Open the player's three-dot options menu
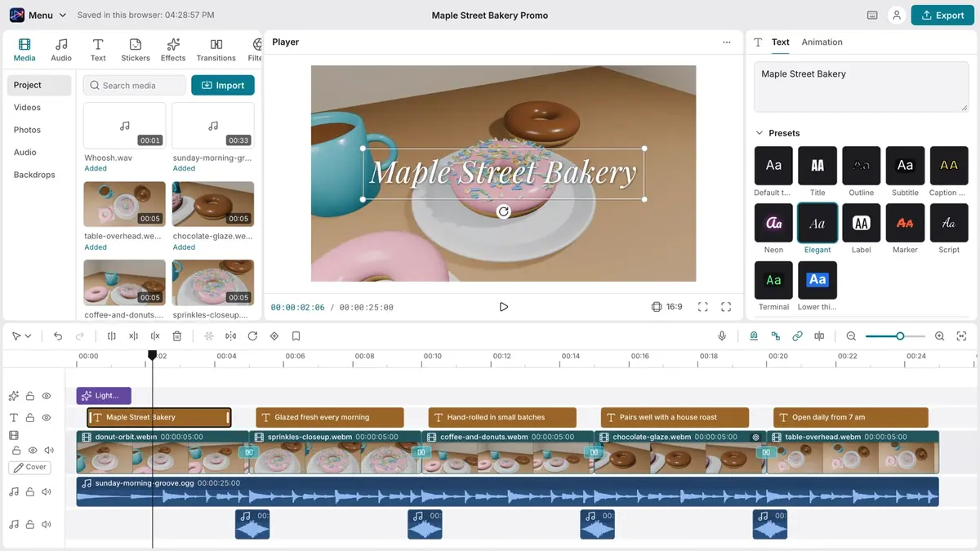Image resolution: width=980 pixels, height=551 pixels. [x=727, y=42]
